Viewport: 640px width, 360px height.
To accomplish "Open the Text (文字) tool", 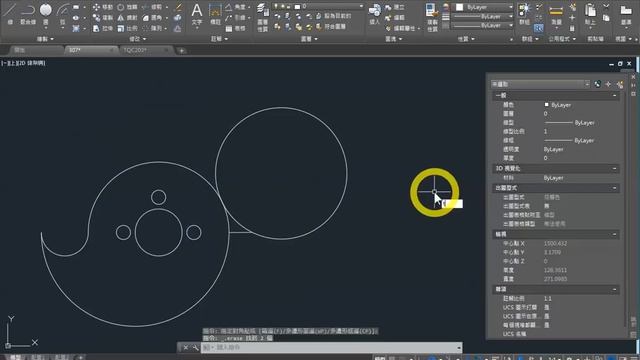I will click(197, 14).
